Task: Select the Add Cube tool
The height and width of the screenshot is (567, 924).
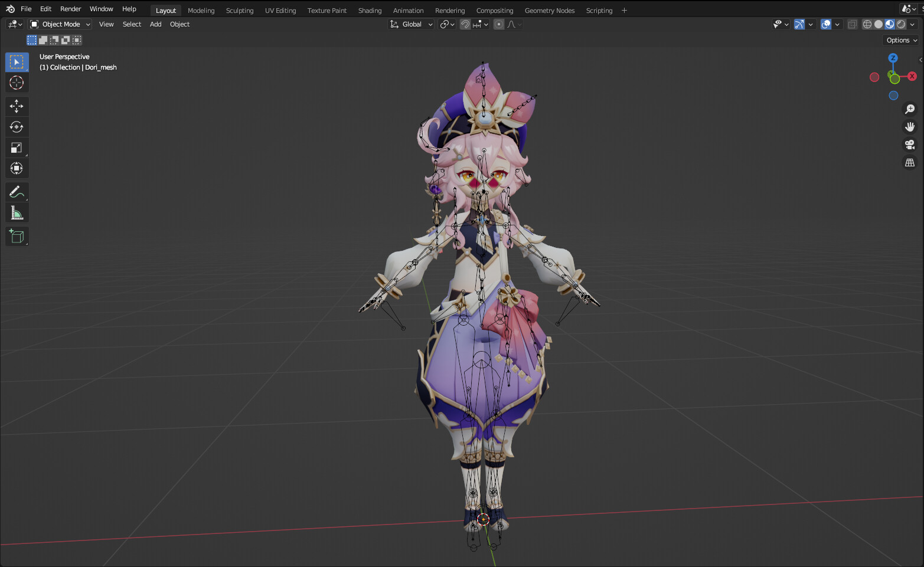Action: tap(17, 237)
